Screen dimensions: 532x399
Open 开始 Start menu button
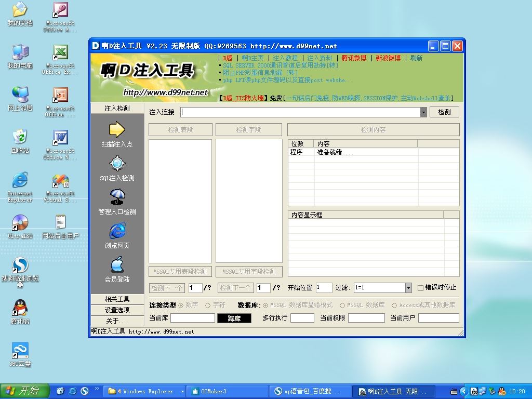tap(25, 391)
